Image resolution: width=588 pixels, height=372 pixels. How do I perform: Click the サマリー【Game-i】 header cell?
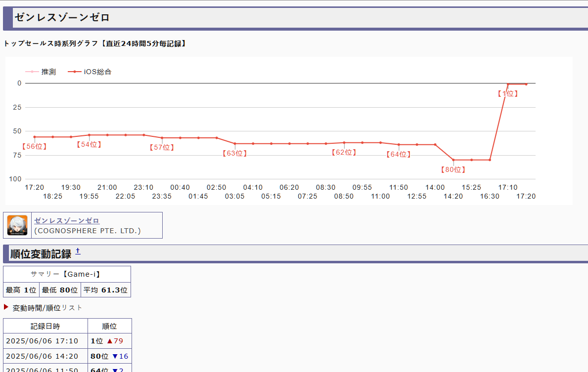pyautogui.click(x=67, y=274)
